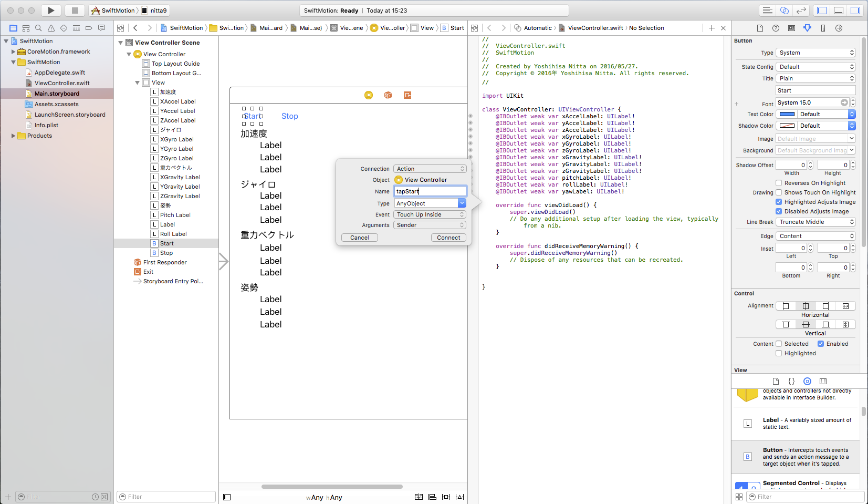Open the Connections inspector
The image size is (868, 504).
click(839, 28)
